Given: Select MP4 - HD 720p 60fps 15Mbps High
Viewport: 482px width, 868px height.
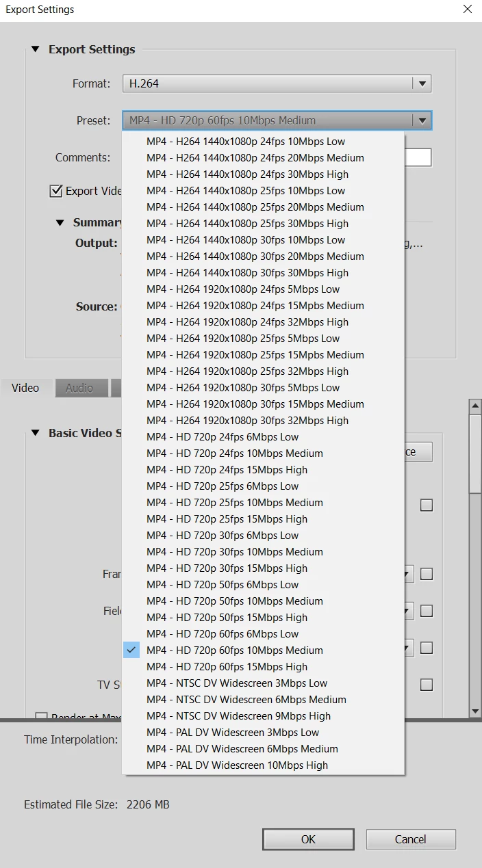Looking at the screenshot, I should pos(227,667).
